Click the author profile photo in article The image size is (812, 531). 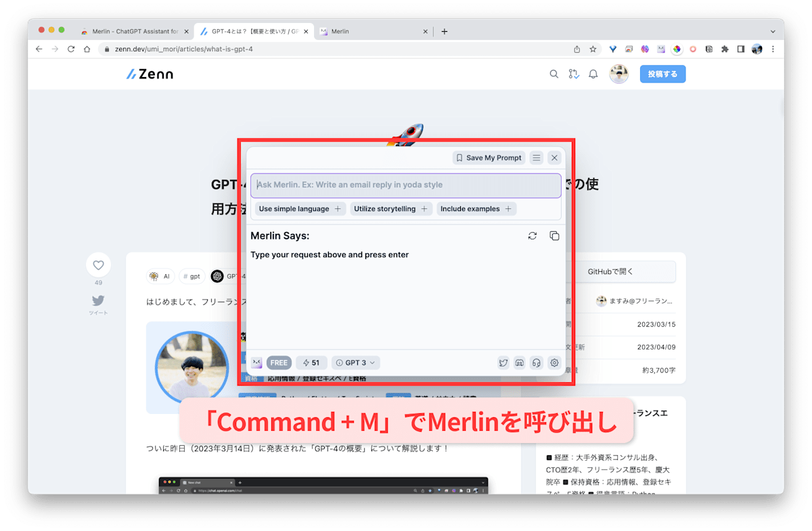point(191,367)
